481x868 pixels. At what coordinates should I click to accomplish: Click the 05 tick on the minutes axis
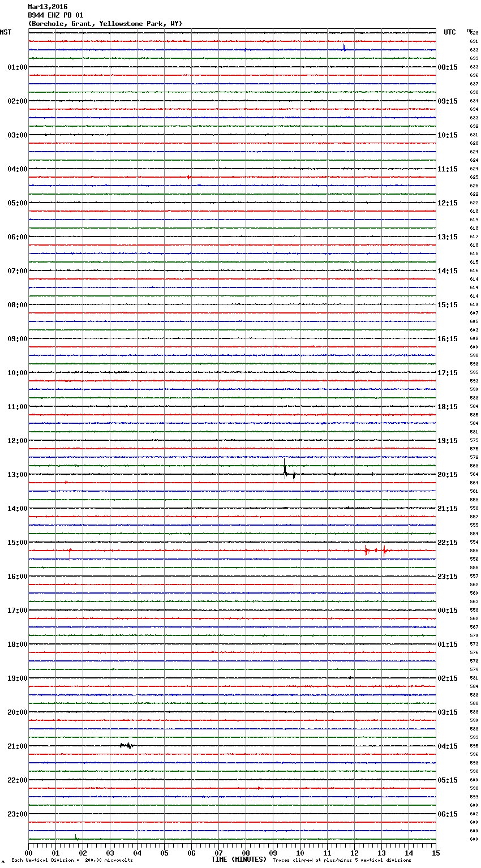165,853
